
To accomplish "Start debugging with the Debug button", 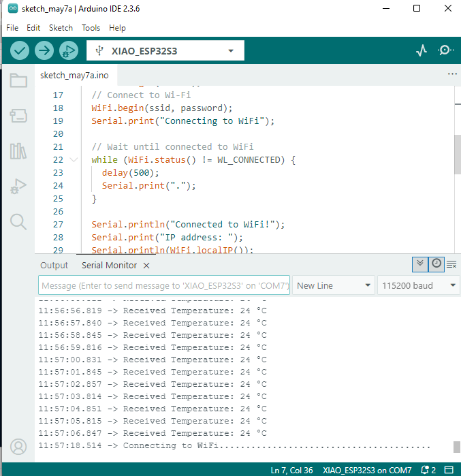I will pos(69,50).
